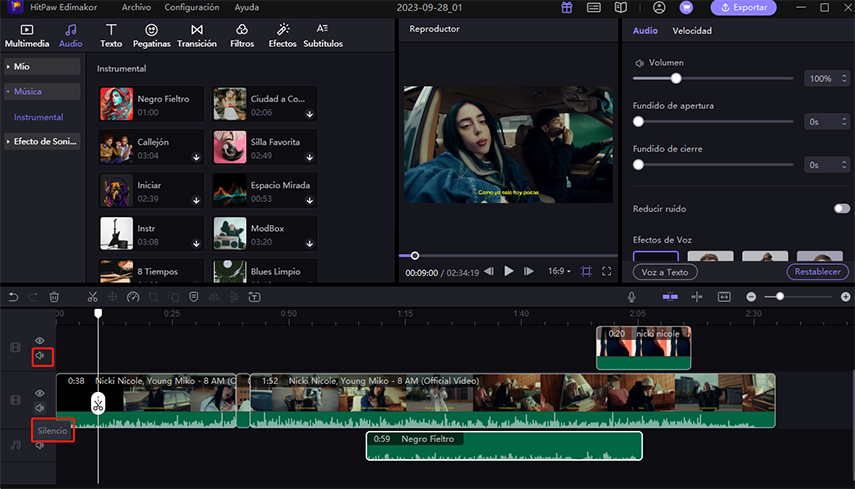Open the user guide book icon
Screen dimensions: 855x489
(x=621, y=8)
